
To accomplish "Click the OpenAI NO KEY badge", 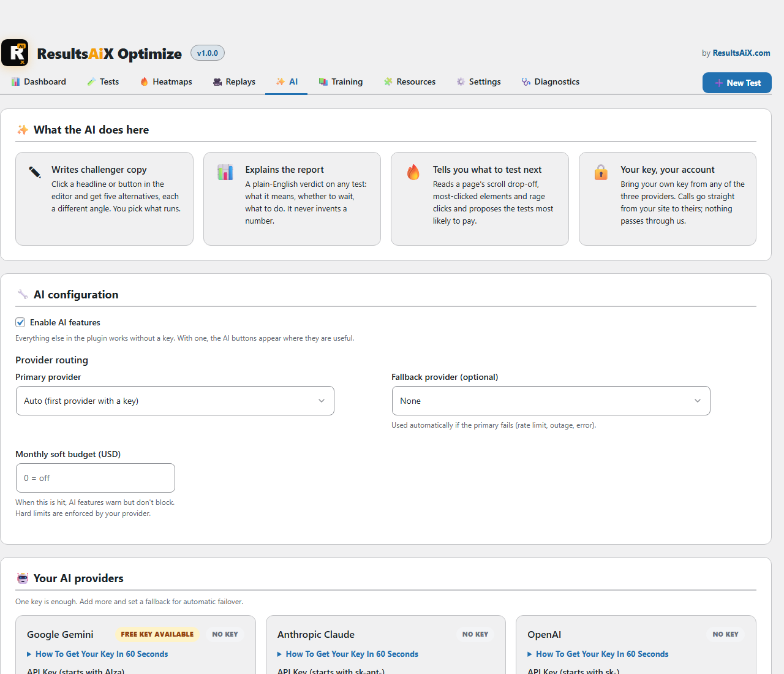I will (x=726, y=634).
